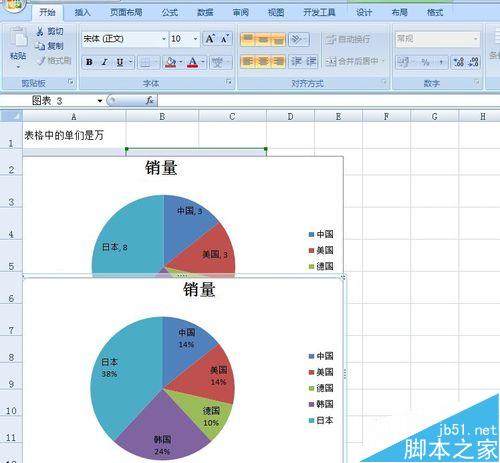Click the lower chart title 销量

199,289
